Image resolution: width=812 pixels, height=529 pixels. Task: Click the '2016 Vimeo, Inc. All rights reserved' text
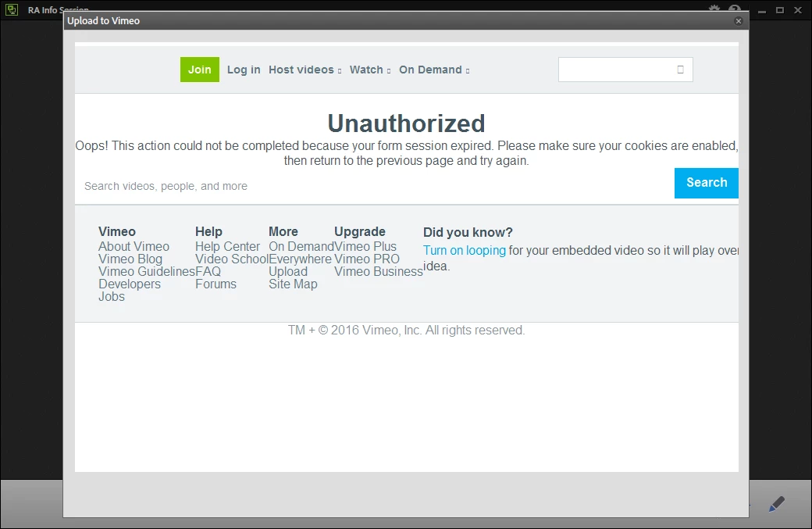428,330
